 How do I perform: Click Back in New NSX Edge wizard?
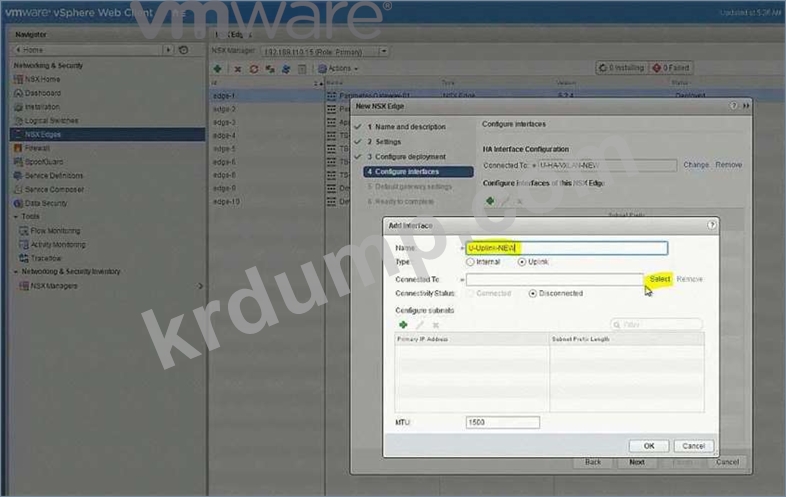(x=593, y=462)
